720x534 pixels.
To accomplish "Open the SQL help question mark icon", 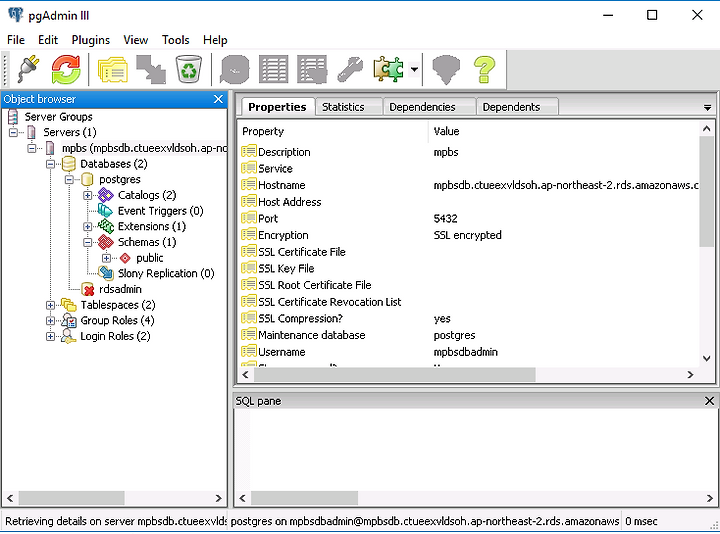I will coord(484,69).
